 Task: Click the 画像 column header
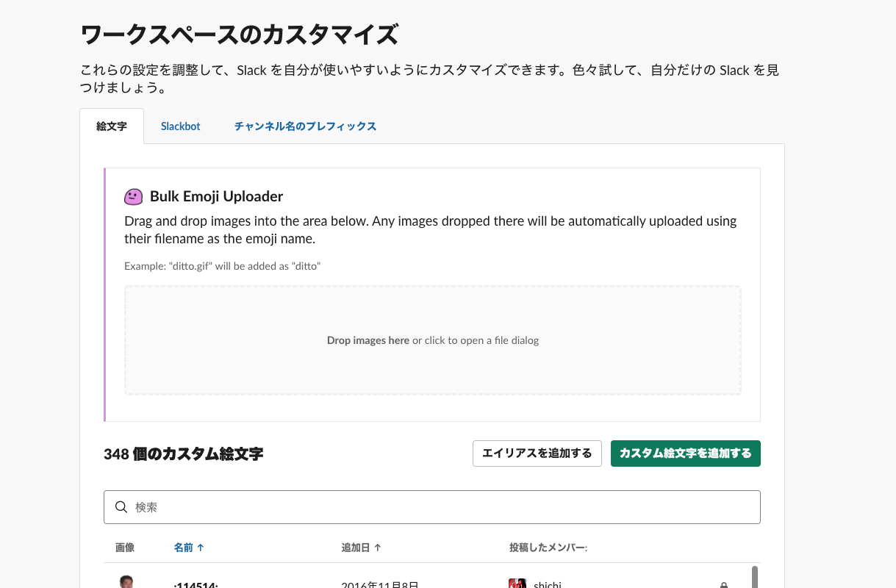coord(125,548)
